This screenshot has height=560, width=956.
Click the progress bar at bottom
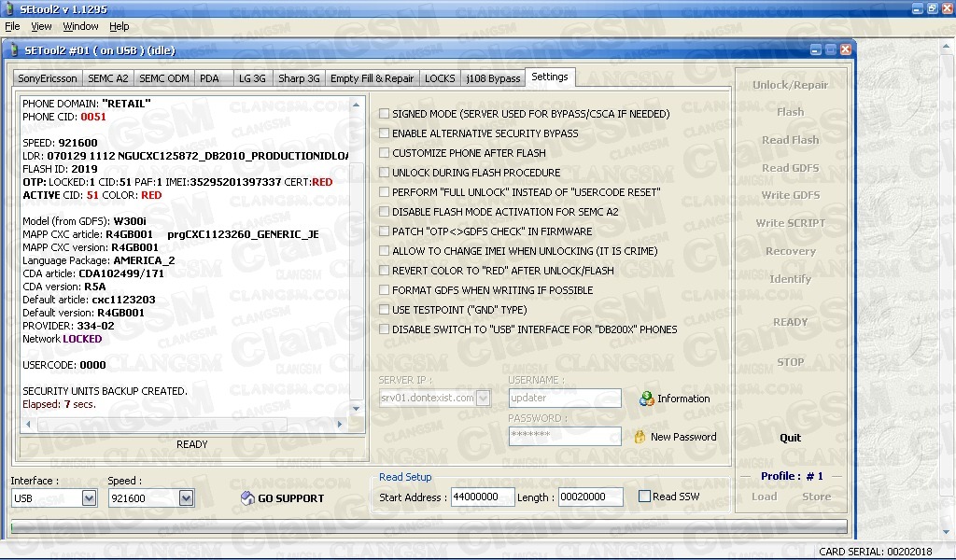tap(429, 526)
